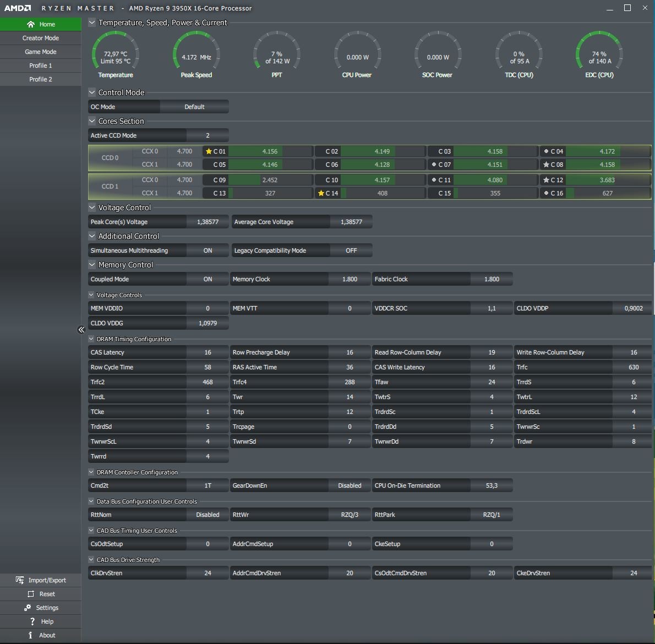This screenshot has height=644, width=655.
Task: Collapse the Control Mode section
Action: (92, 92)
